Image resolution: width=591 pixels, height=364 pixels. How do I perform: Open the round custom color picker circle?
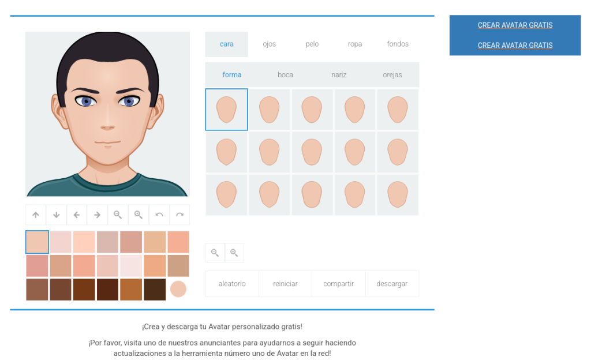(x=178, y=289)
